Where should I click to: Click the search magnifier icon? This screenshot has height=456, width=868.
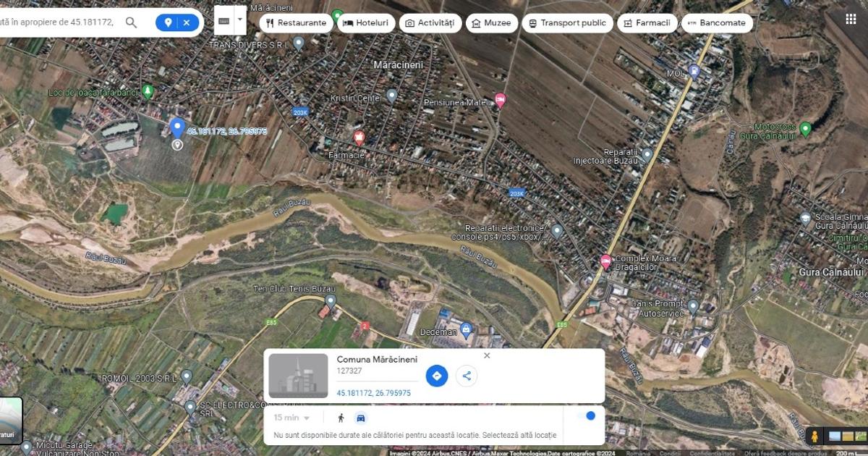(x=131, y=22)
